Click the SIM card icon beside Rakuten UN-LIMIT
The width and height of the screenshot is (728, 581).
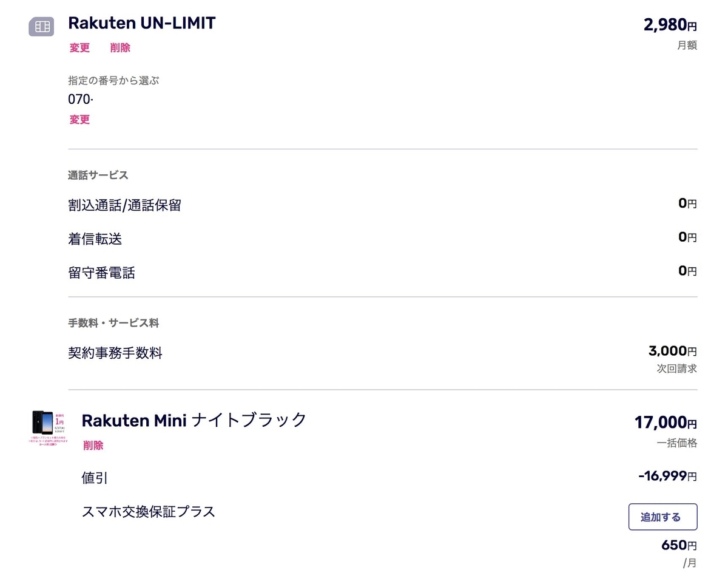click(x=41, y=26)
